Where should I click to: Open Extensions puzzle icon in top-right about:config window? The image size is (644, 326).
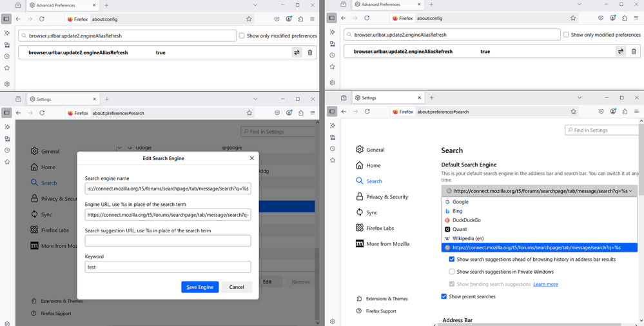point(625,18)
